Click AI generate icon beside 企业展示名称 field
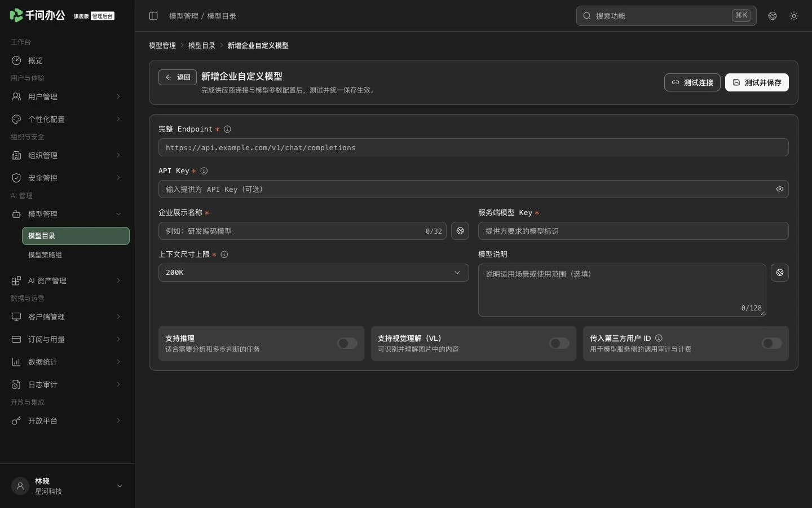 460,231
